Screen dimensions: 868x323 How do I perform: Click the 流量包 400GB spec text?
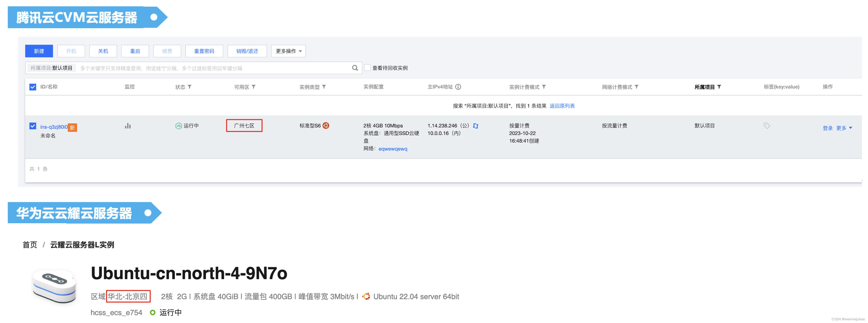coord(268,296)
